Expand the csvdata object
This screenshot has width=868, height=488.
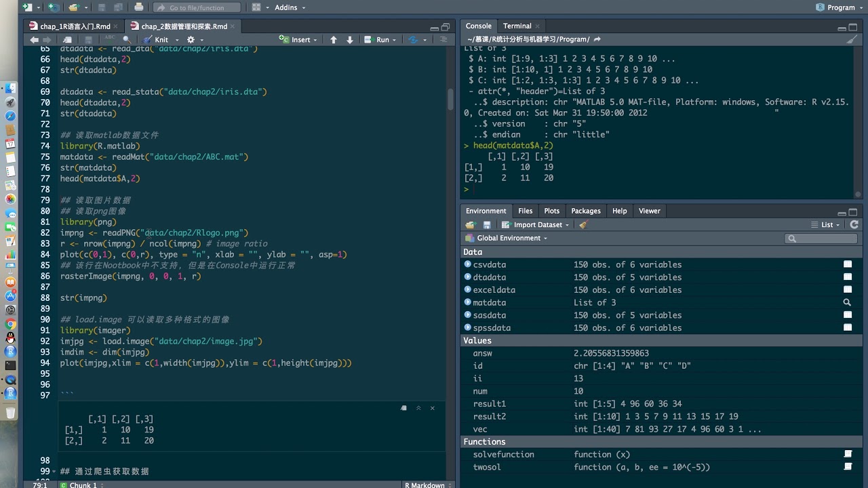click(467, 264)
